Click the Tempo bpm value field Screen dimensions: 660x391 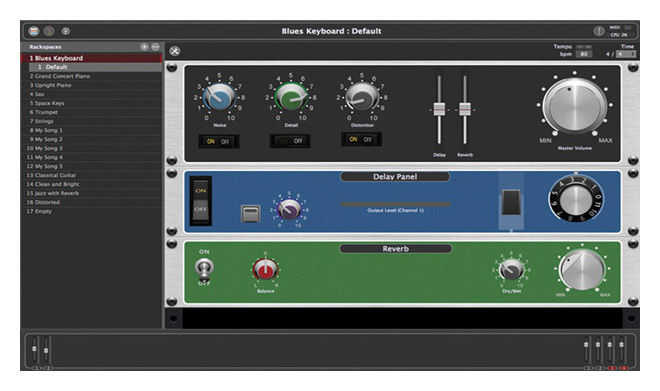[584, 54]
